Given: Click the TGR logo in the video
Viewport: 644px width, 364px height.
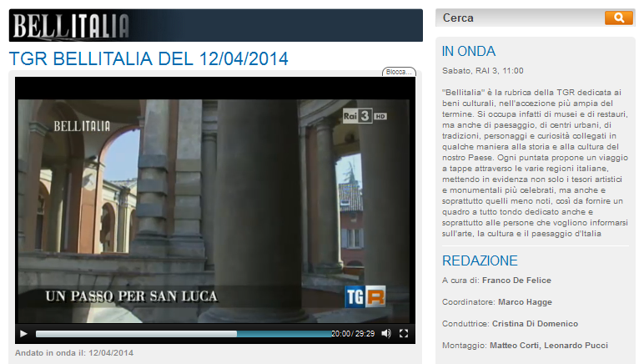Looking at the screenshot, I should [365, 296].
